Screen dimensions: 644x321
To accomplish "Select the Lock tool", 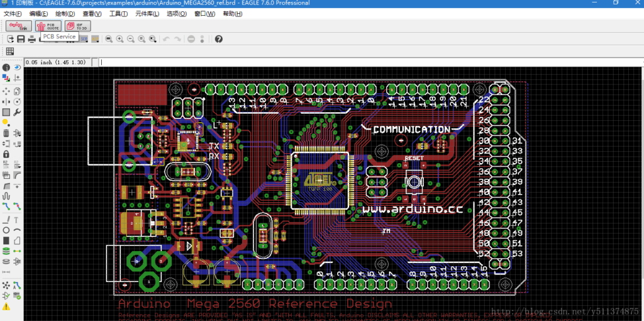I will (x=6, y=154).
